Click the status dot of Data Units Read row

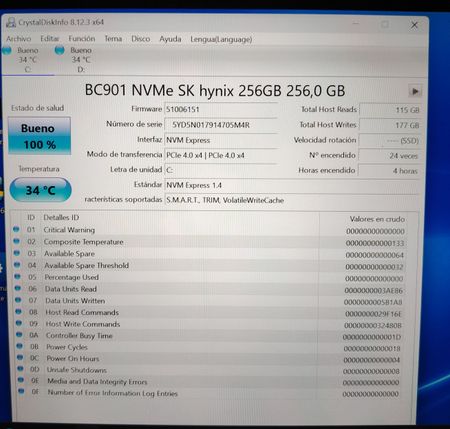pos(18,288)
